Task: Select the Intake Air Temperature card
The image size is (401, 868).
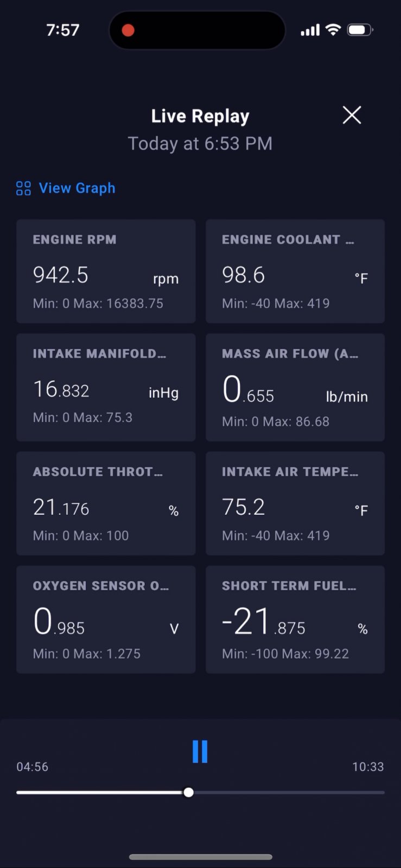Action: (295, 503)
